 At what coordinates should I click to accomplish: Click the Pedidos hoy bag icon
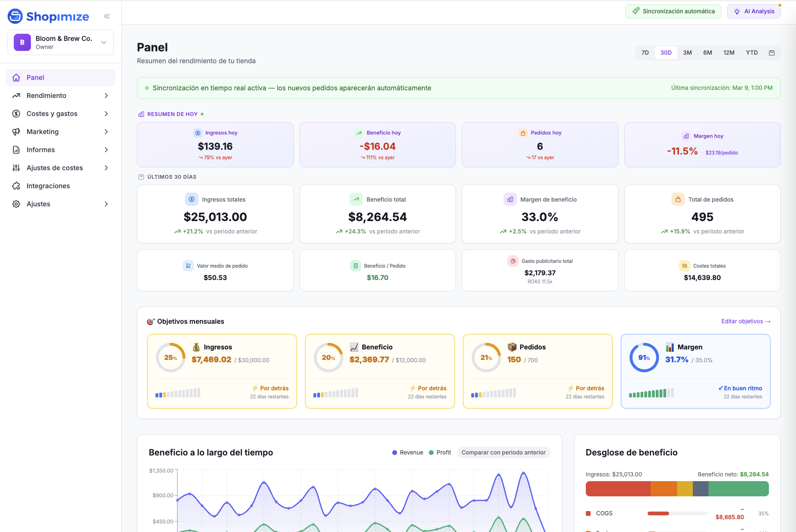point(523,133)
